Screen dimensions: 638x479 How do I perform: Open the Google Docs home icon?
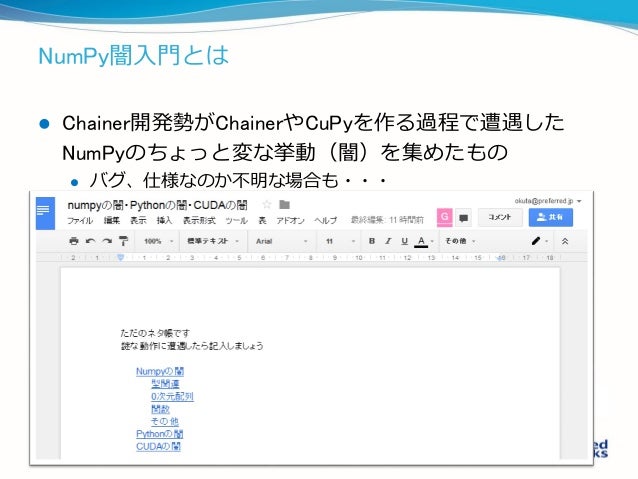click(x=45, y=213)
